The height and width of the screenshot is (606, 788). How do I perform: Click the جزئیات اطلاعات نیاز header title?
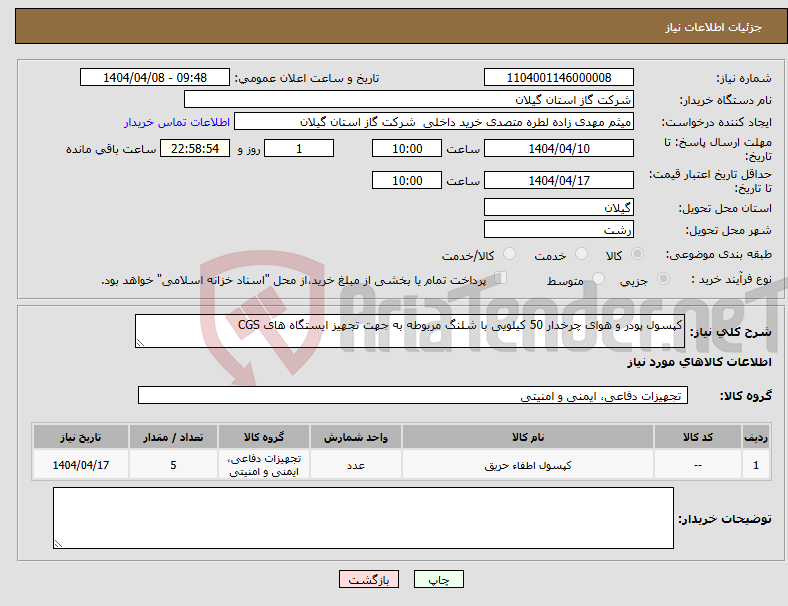tap(713, 27)
